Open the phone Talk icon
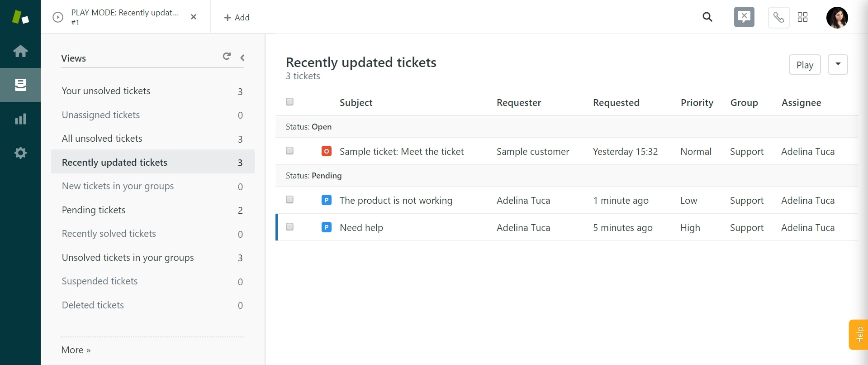Image resolution: width=868 pixels, height=365 pixels. tap(778, 18)
